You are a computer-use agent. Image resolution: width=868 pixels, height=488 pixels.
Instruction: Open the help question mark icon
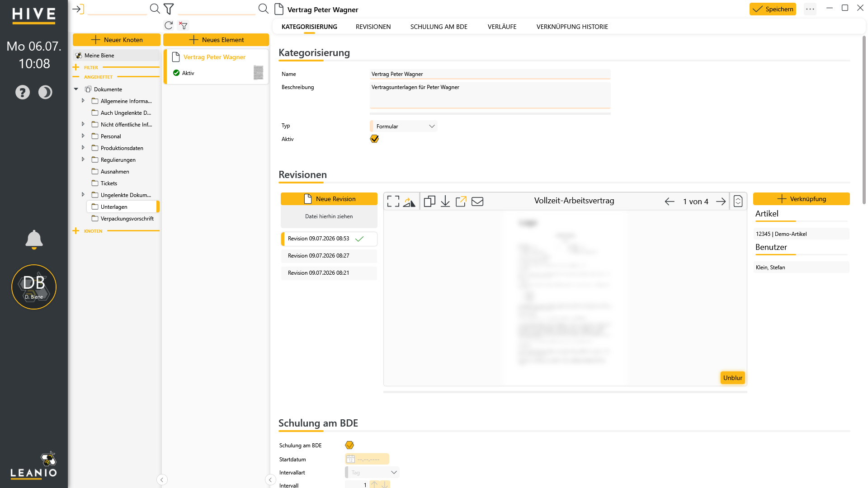[23, 92]
